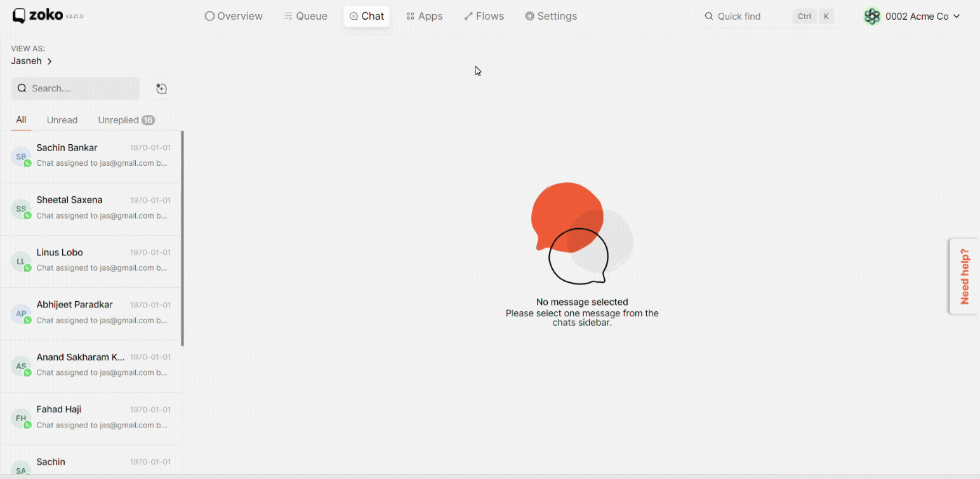Click the new chat icon
The height and width of the screenshot is (479, 980).
point(161,88)
